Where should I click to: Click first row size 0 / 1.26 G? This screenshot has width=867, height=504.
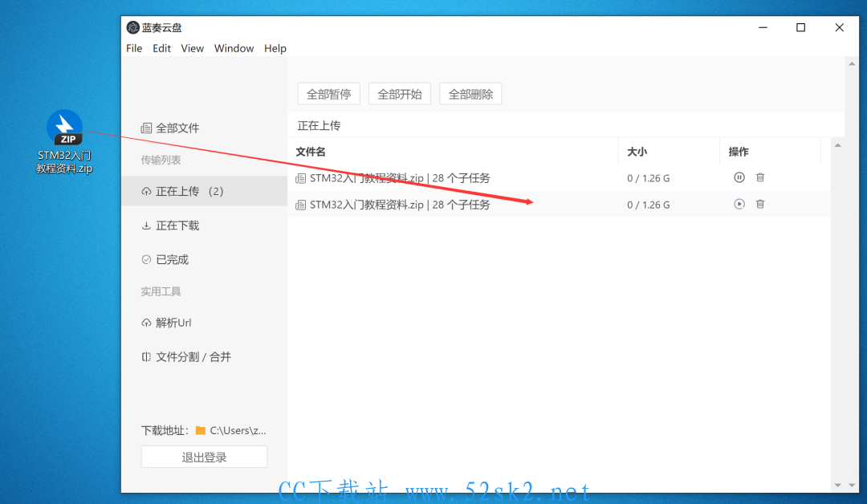(x=648, y=178)
